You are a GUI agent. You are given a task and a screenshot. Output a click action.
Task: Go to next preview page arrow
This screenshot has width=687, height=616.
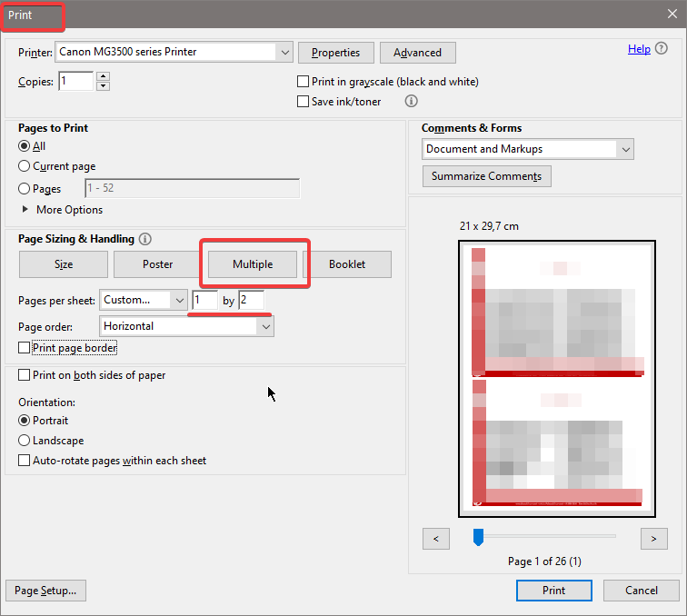(653, 539)
